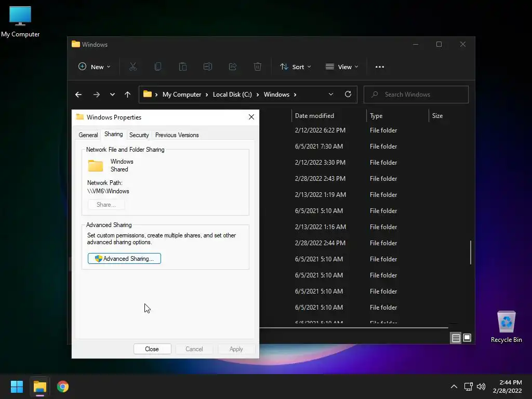Select row dated 2/12/2022 3:30 PM
This screenshot has height=399, width=532.
point(364,163)
